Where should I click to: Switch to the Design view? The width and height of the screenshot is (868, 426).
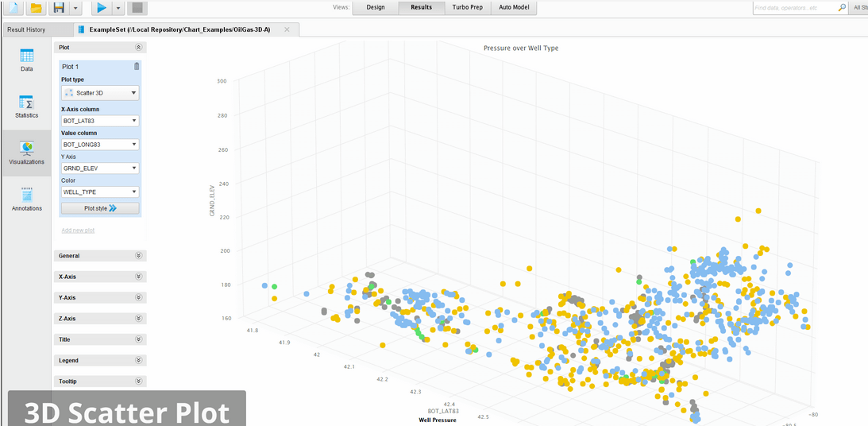(376, 8)
